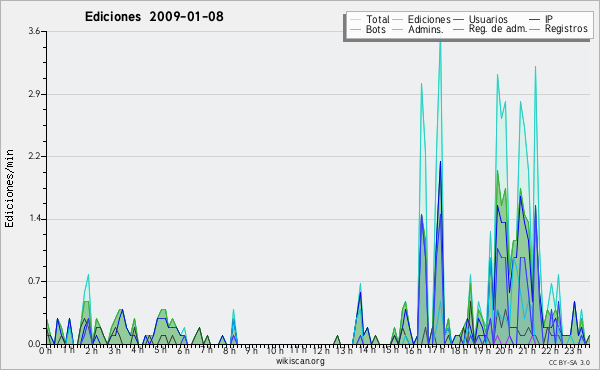Screen dimensions: 600x370
Task: Click the Total peak just after 1 h 45
Action: pos(88,275)
